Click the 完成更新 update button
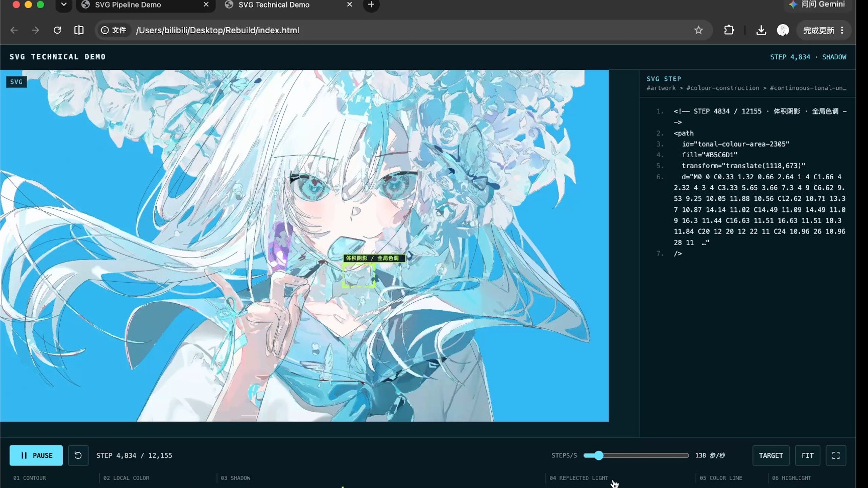Image resolution: width=868 pixels, height=488 pixels. tap(824, 30)
